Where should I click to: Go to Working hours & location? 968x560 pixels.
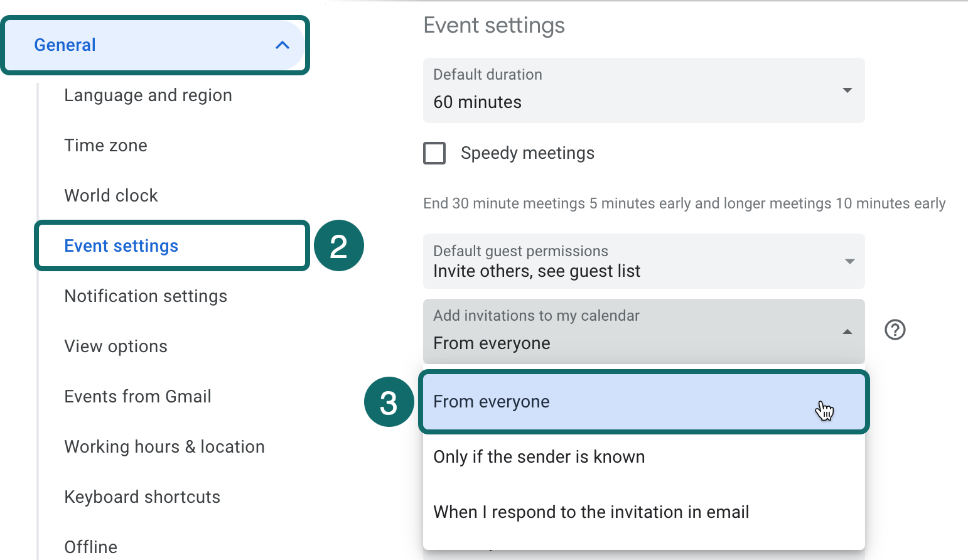click(x=164, y=447)
